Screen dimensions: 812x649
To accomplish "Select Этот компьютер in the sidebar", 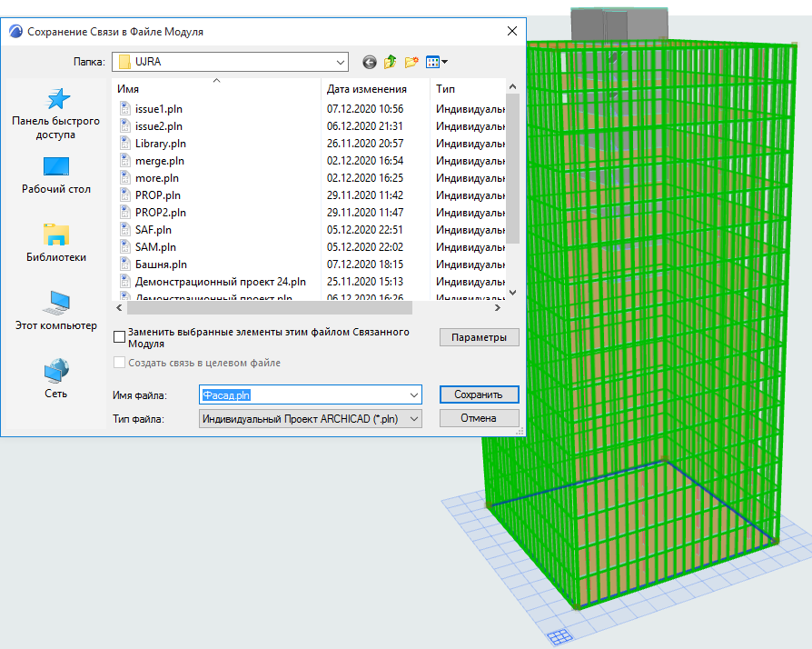I will tap(55, 312).
